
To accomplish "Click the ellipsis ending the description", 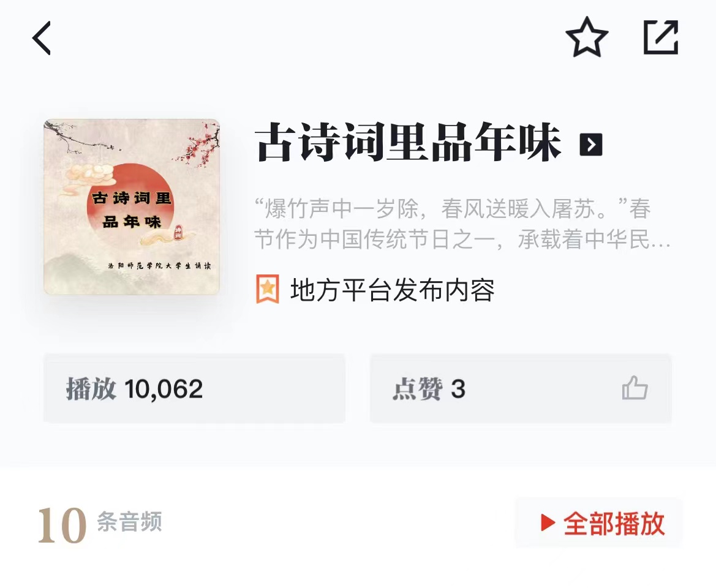I will [661, 241].
